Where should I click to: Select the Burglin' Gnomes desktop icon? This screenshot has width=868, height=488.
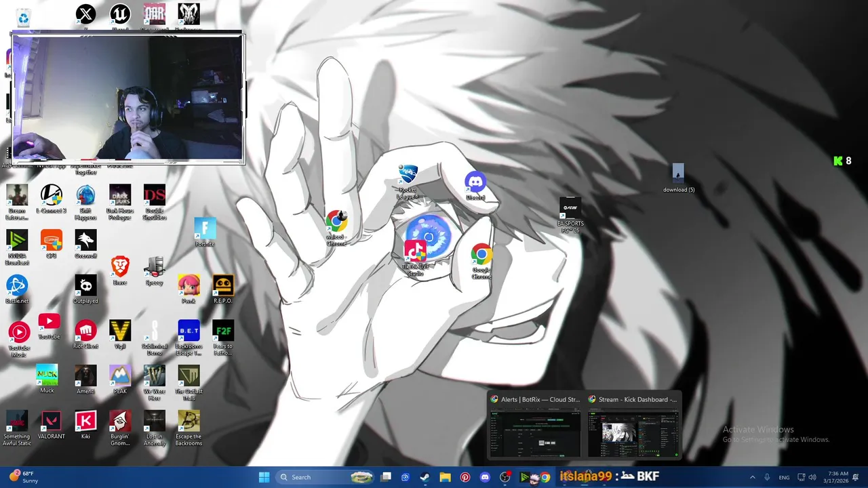(x=120, y=428)
